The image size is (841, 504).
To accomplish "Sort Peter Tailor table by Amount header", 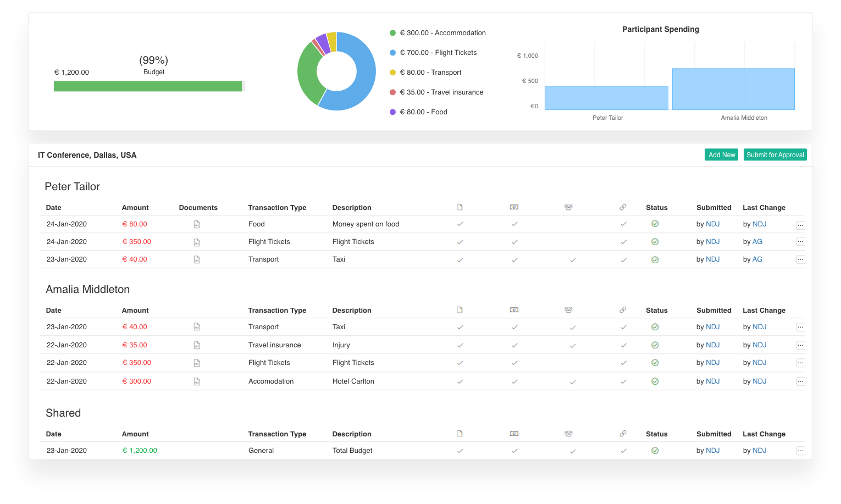I will pos(135,208).
